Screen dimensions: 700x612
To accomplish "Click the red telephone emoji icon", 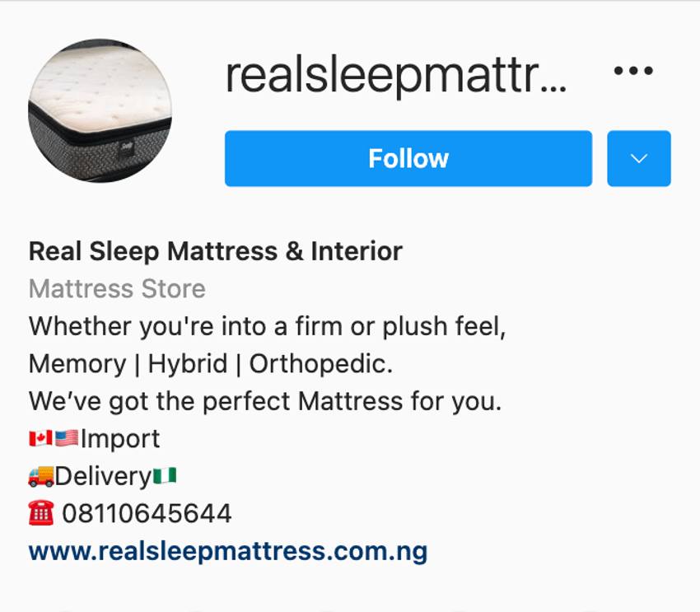I will point(41,513).
